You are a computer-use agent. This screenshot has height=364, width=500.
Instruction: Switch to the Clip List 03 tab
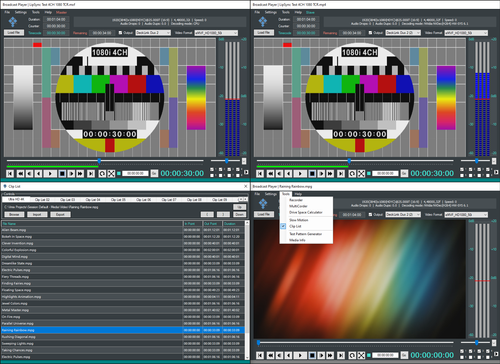[67, 199]
